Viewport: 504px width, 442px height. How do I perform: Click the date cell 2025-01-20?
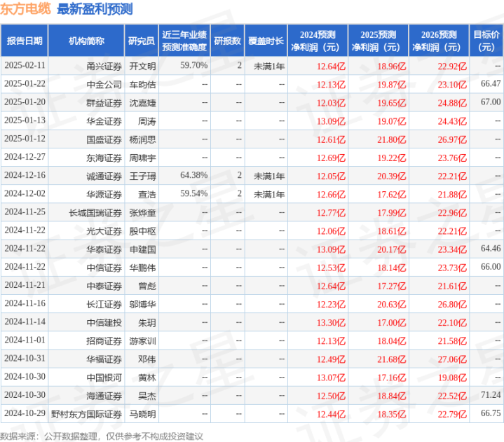tap(25, 102)
